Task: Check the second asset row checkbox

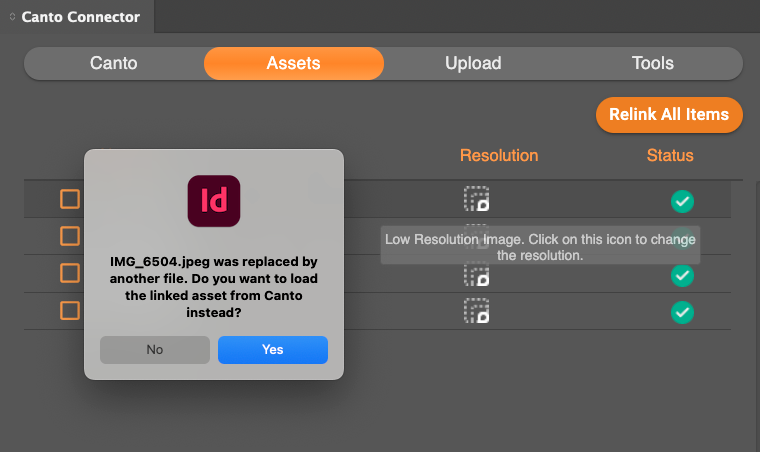Action: [70, 236]
